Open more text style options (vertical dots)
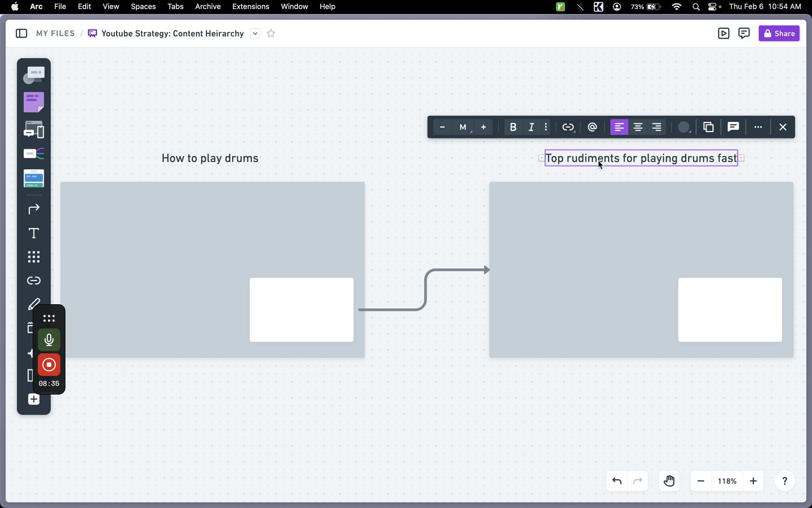Viewport: 812px width, 508px height. pyautogui.click(x=546, y=127)
